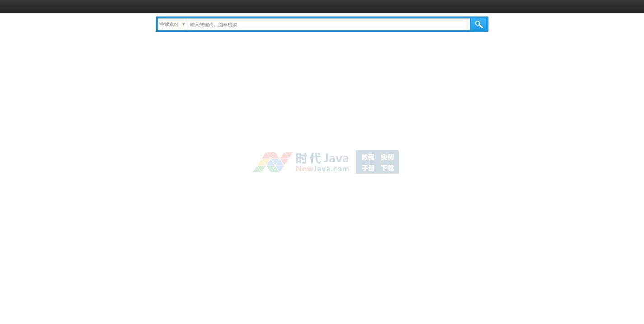Click the NowJava.com watermark URL text
This screenshot has width=644, height=324.
point(322,169)
